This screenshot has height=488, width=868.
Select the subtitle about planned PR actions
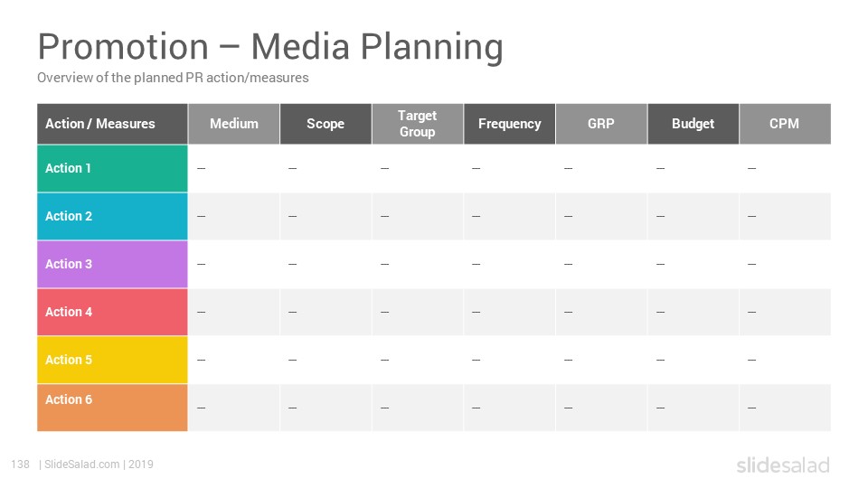(x=173, y=78)
